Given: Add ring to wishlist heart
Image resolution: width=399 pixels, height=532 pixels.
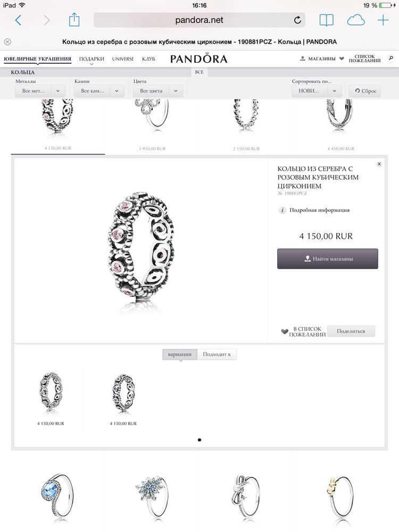Looking at the screenshot, I should pos(285,331).
